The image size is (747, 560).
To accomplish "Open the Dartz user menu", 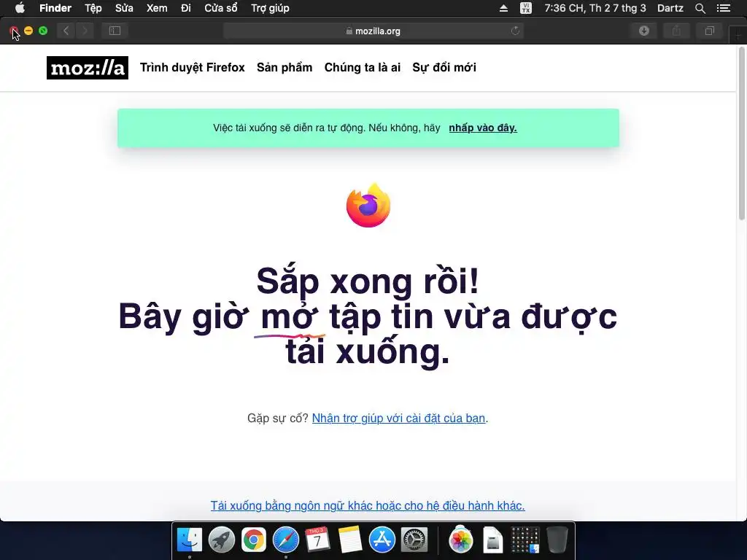I will (x=670, y=8).
